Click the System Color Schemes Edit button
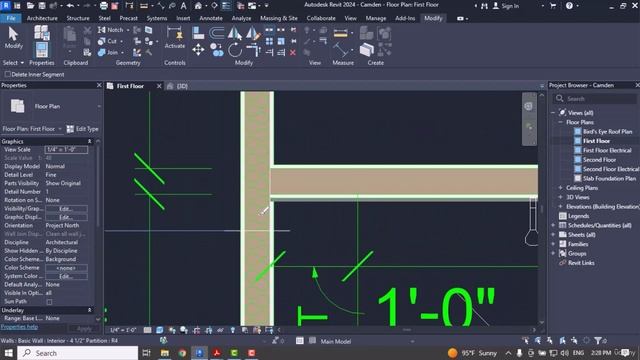Screen dimensions: 640x360 point(66,276)
